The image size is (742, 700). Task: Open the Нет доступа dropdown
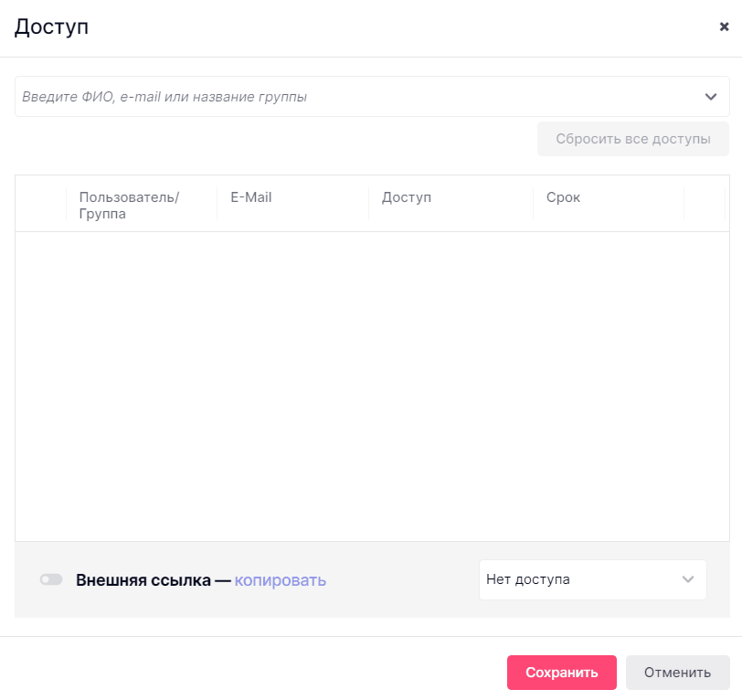[x=580, y=579]
